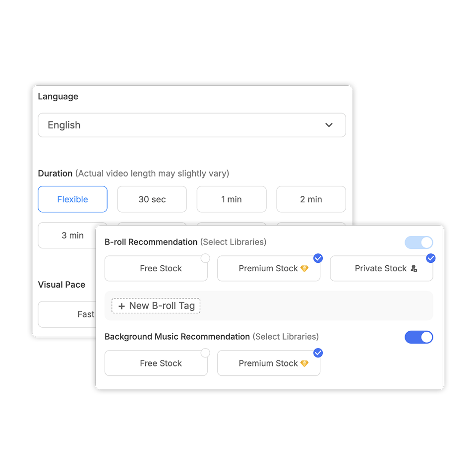Click the checkmark on Background Music Premium Stock
Image resolution: width=476 pixels, height=476 pixels.
point(318,353)
